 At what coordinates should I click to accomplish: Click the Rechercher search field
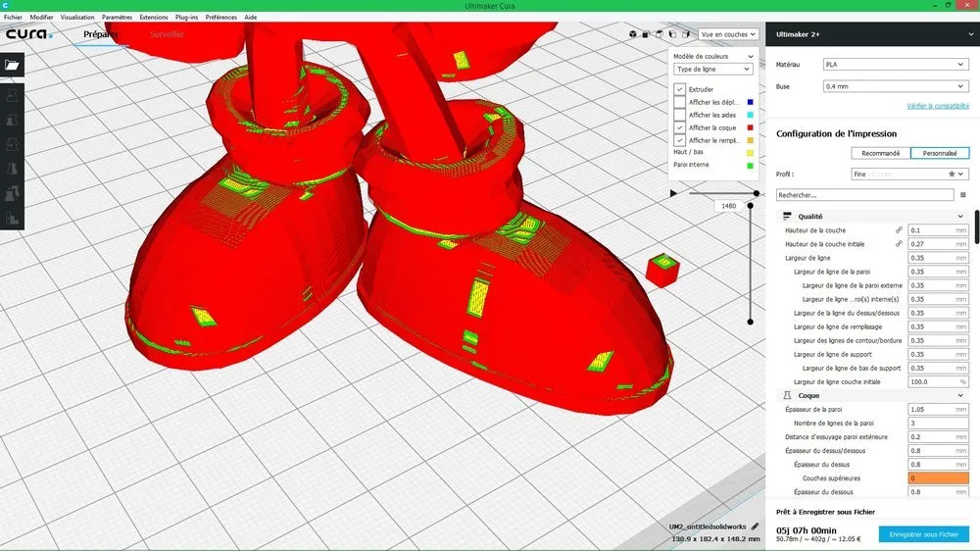[865, 195]
